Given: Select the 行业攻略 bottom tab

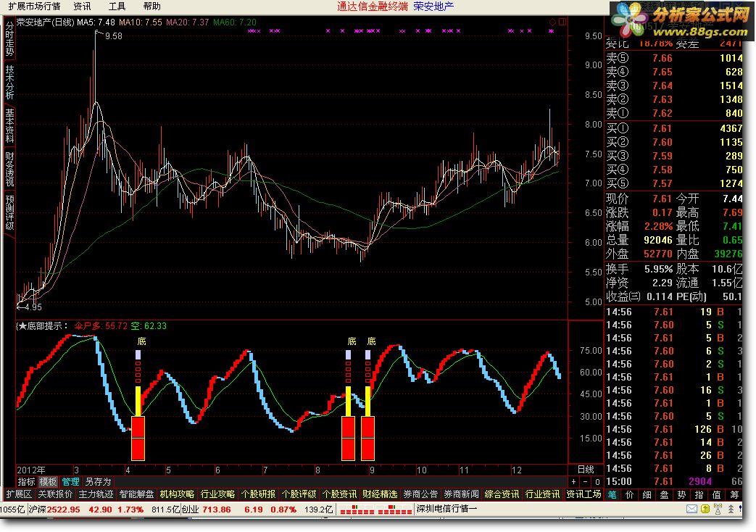Looking at the screenshot, I should 217,494.
